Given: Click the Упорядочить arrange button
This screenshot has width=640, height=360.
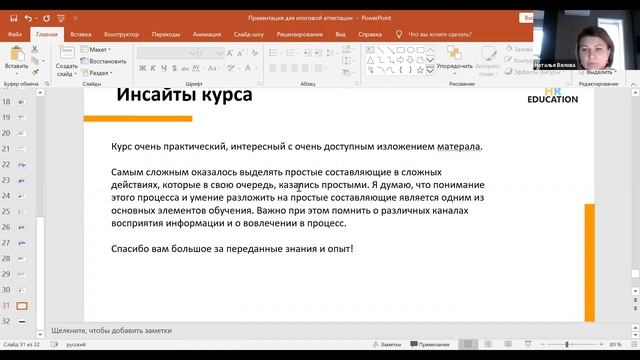Looking at the screenshot, I should click(x=454, y=60).
